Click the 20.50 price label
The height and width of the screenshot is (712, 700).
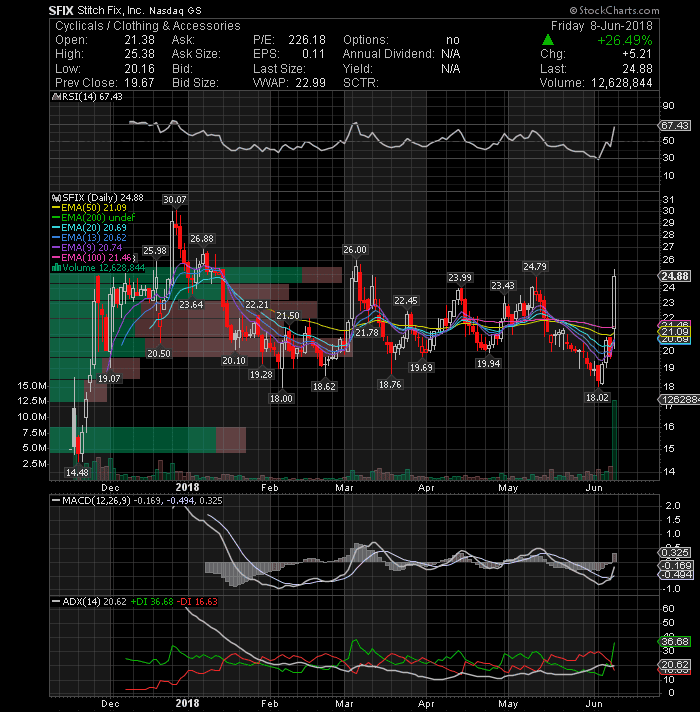point(159,353)
